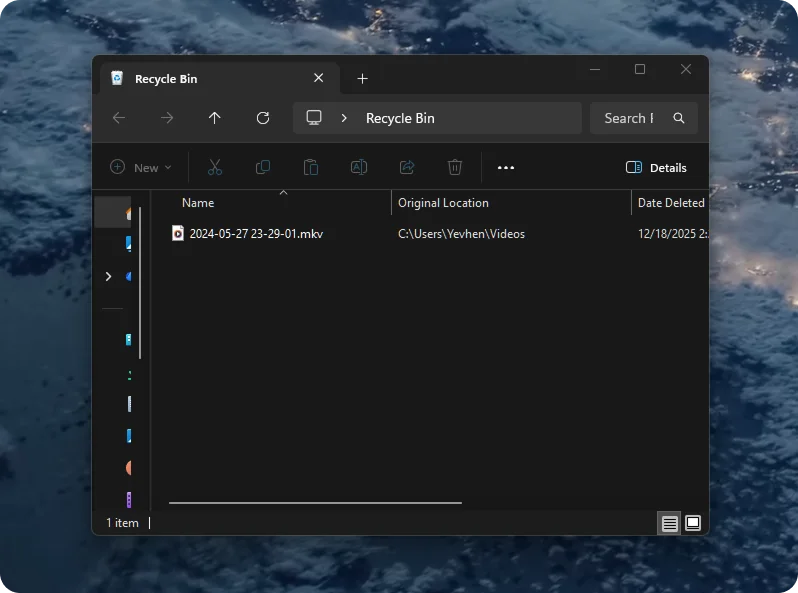Click Recycle Bin in the address bar
This screenshot has width=798, height=593.
click(400, 118)
